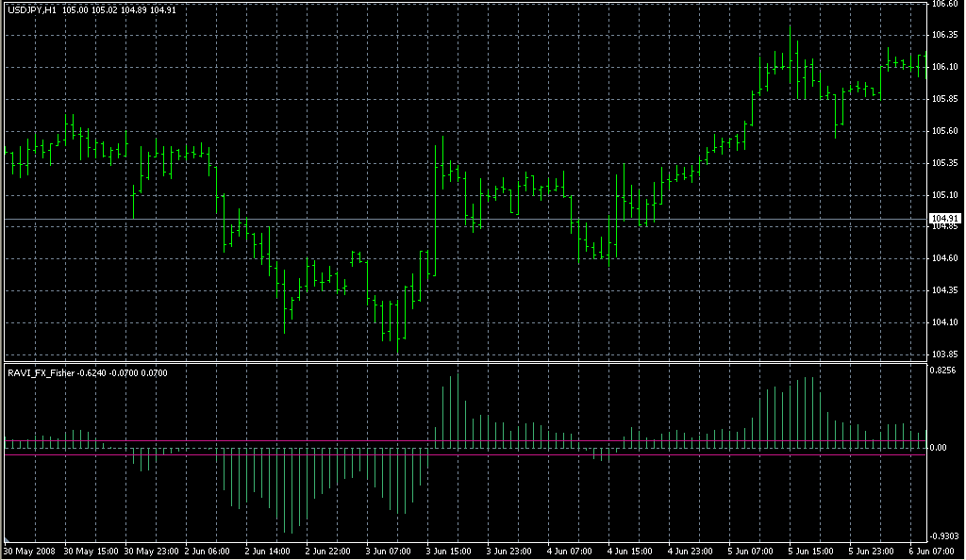Click the 104.35 label on price axis

[x=944, y=290]
